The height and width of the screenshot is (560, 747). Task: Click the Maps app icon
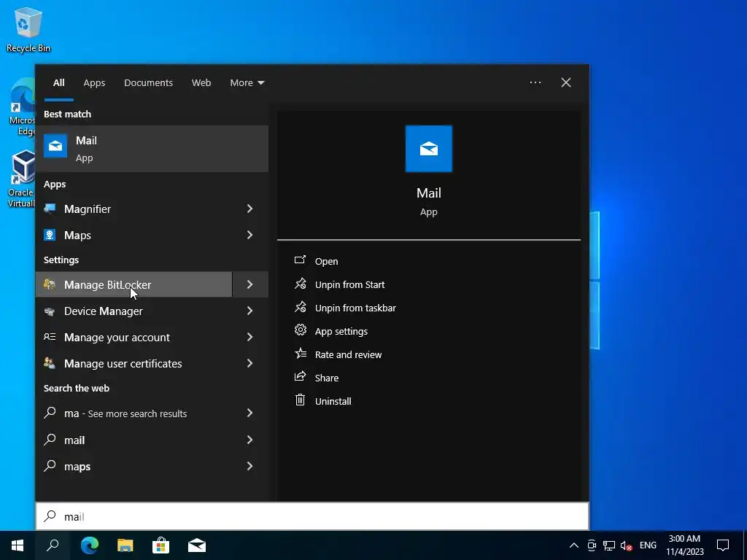[50, 235]
